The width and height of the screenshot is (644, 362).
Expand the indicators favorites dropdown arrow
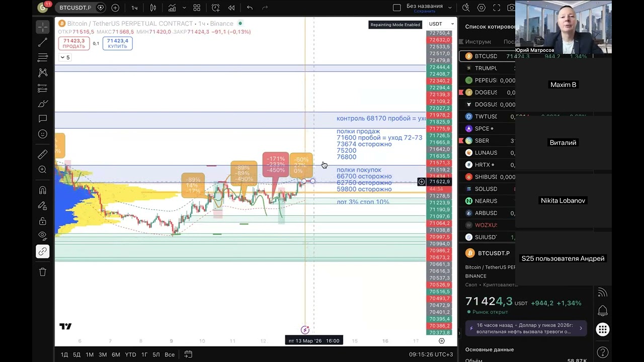click(x=184, y=8)
